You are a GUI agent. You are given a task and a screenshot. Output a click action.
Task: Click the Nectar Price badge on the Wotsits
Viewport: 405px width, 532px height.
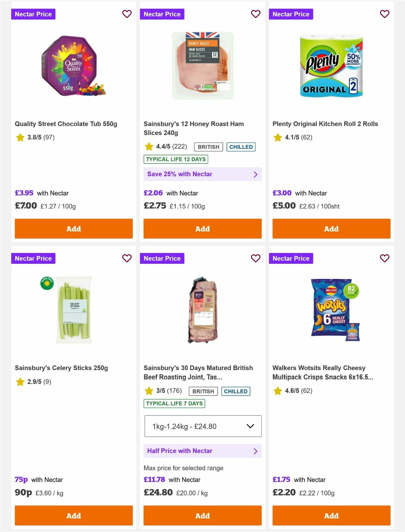tap(291, 258)
